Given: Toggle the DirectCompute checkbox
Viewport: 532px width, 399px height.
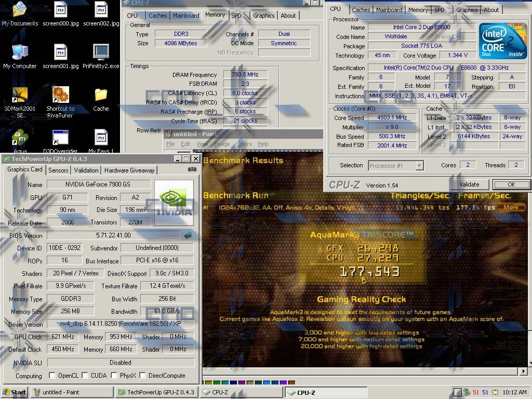Looking at the screenshot, I should pyautogui.click(x=142, y=375).
